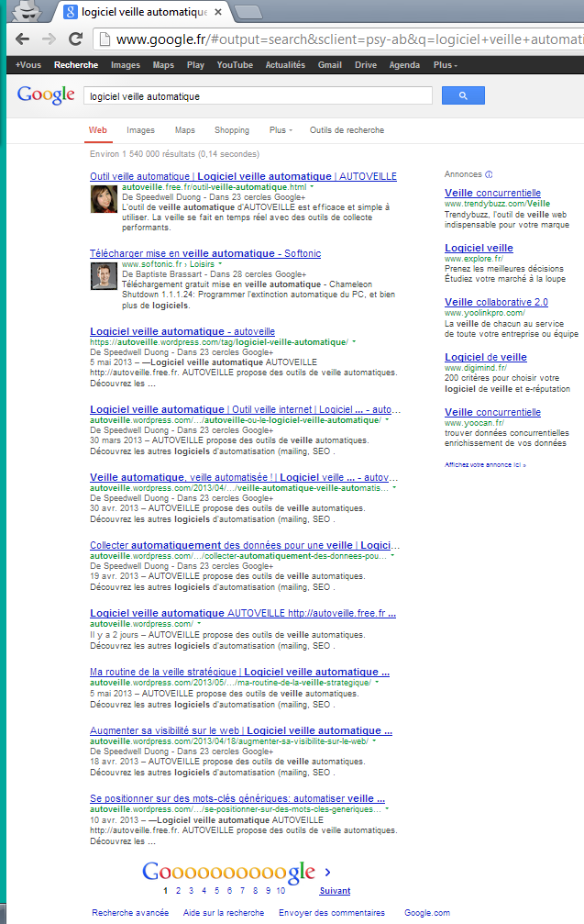Click in the Google search input field
Image resolution: width=584 pixels, height=924 pixels.
point(257,95)
